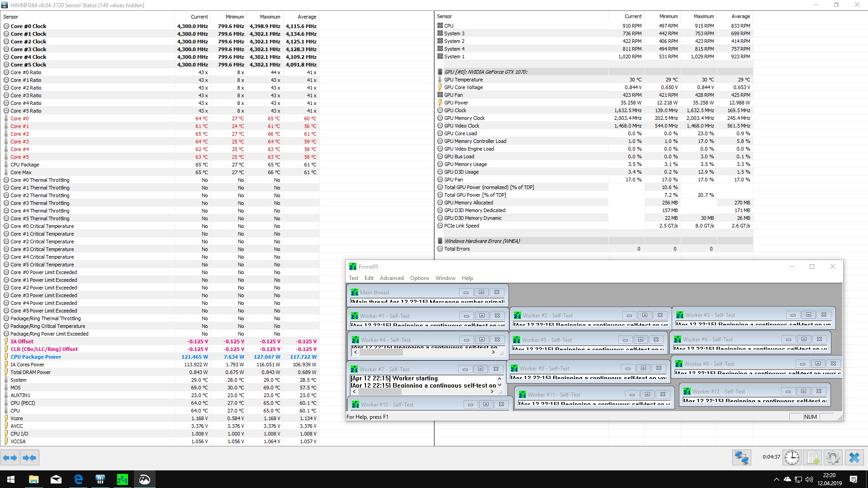Open the OneDrive cloud tray icon
Screen dimensions: 868x488
[787, 479]
